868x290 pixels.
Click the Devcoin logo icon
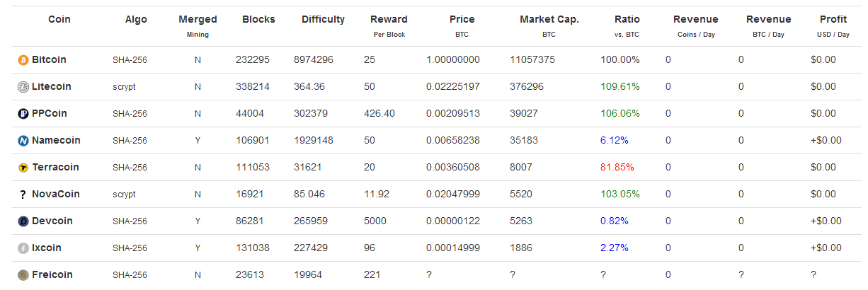click(x=23, y=221)
